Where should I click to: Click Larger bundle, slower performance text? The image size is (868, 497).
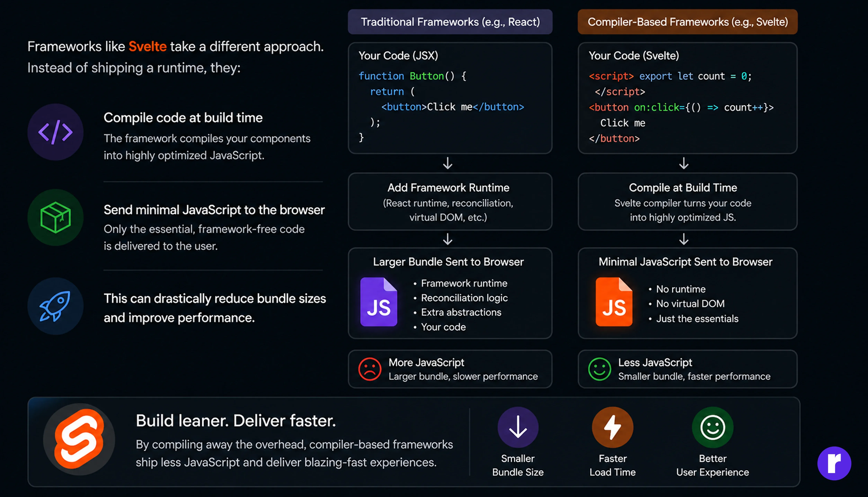click(x=463, y=376)
